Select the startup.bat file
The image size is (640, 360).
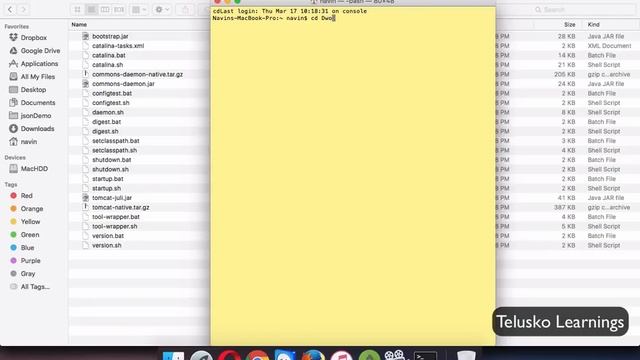(107, 179)
